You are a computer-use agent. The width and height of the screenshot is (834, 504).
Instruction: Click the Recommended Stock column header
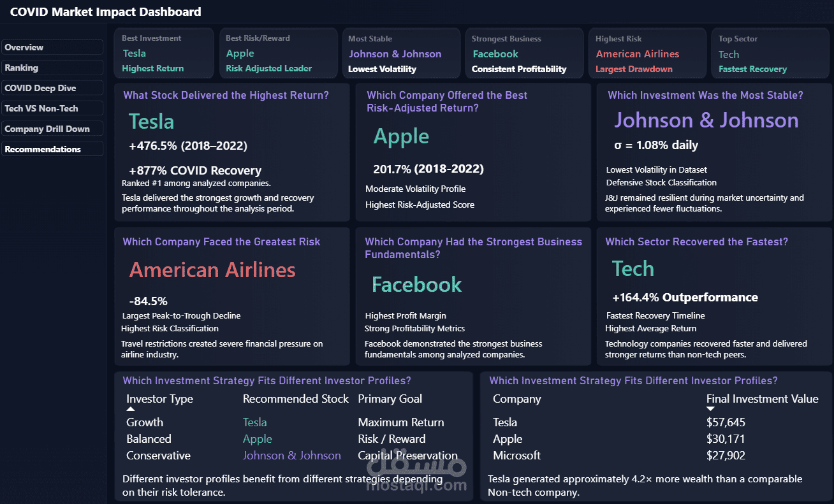pos(296,399)
